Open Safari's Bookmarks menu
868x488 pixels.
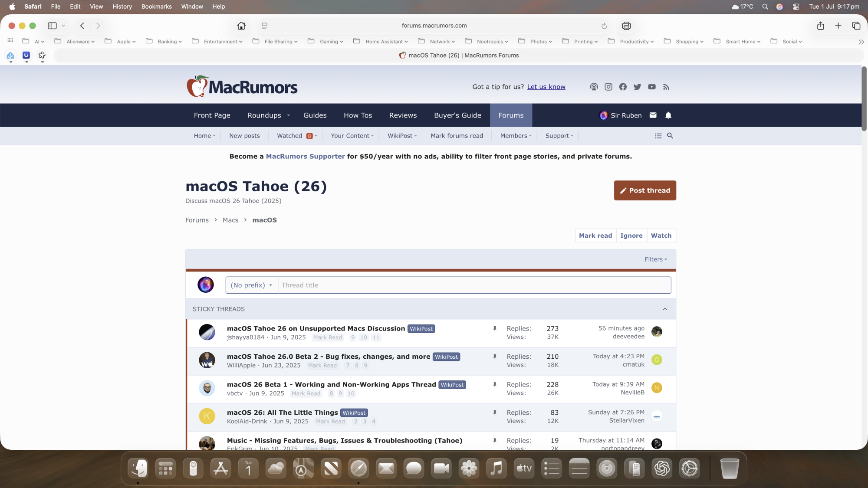point(156,7)
